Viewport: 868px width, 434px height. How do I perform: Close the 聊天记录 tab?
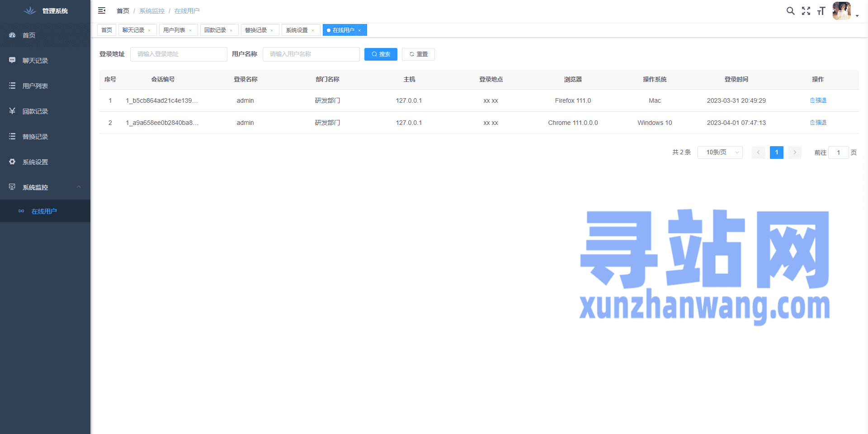(149, 31)
